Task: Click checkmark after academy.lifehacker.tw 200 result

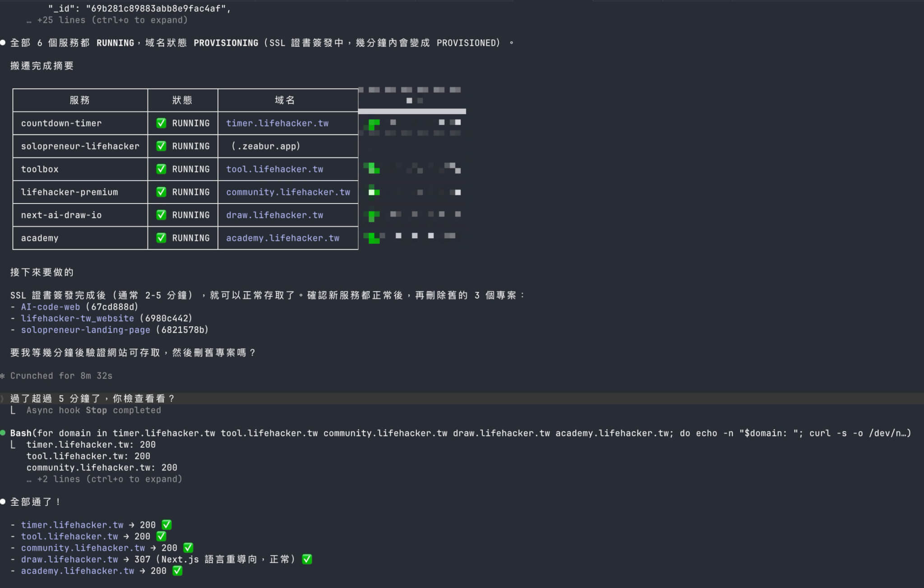Action: (177, 571)
